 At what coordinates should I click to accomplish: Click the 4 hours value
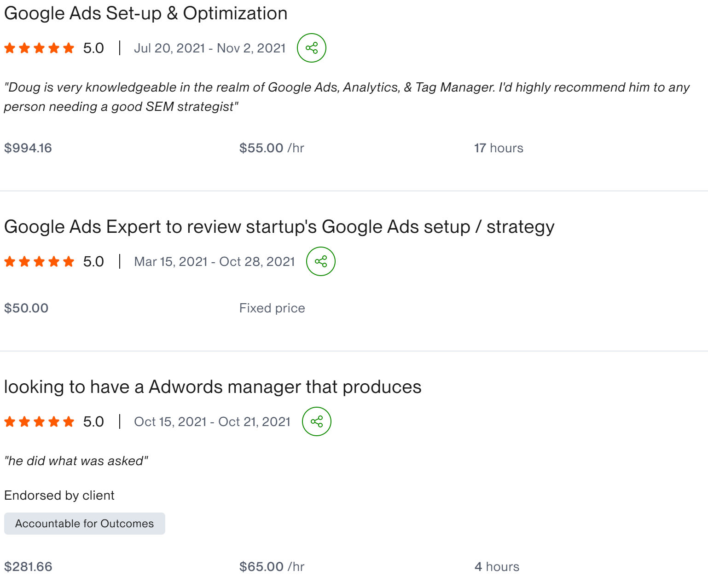coord(497,567)
